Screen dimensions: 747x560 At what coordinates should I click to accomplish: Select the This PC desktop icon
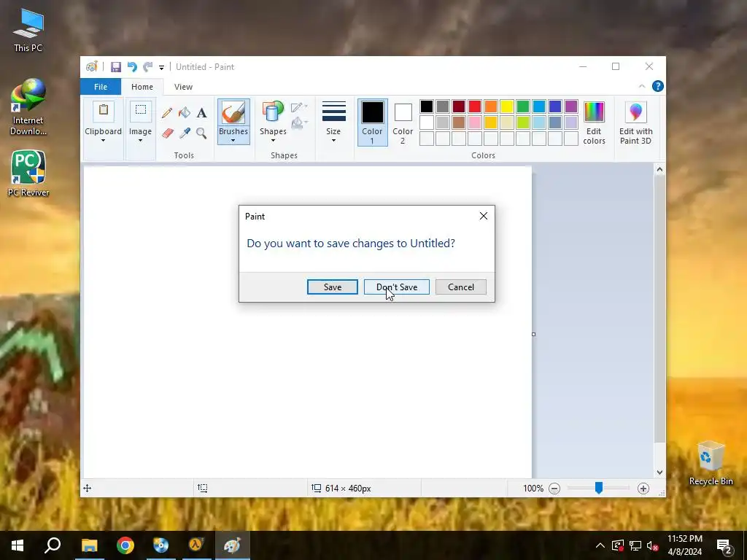(x=28, y=29)
